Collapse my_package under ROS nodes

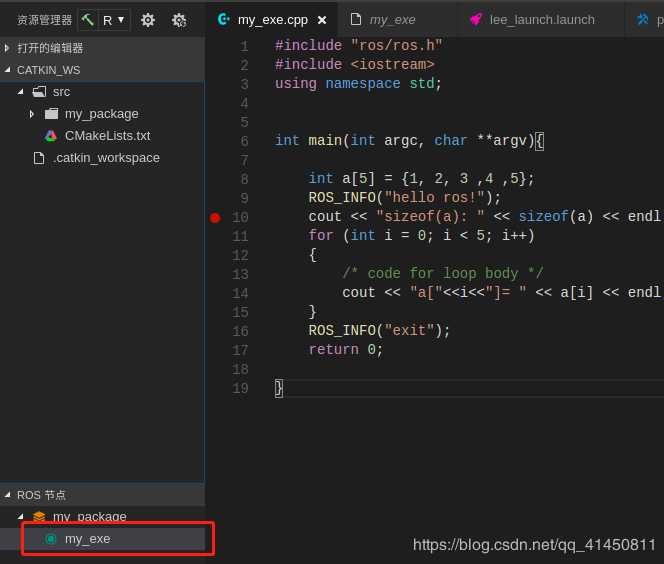point(20,517)
